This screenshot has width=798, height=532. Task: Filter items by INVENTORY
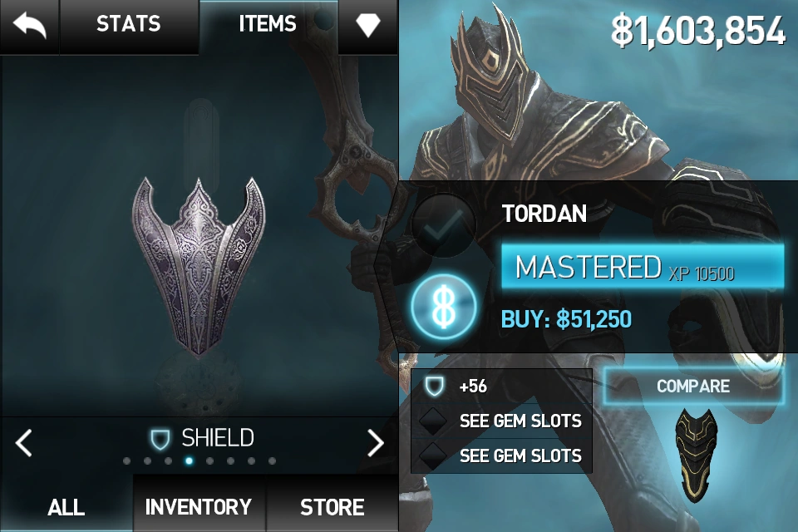(x=199, y=507)
